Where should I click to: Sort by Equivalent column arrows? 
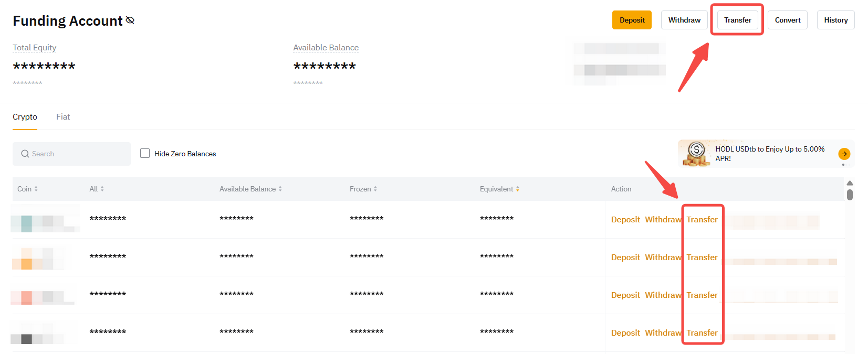coord(517,189)
